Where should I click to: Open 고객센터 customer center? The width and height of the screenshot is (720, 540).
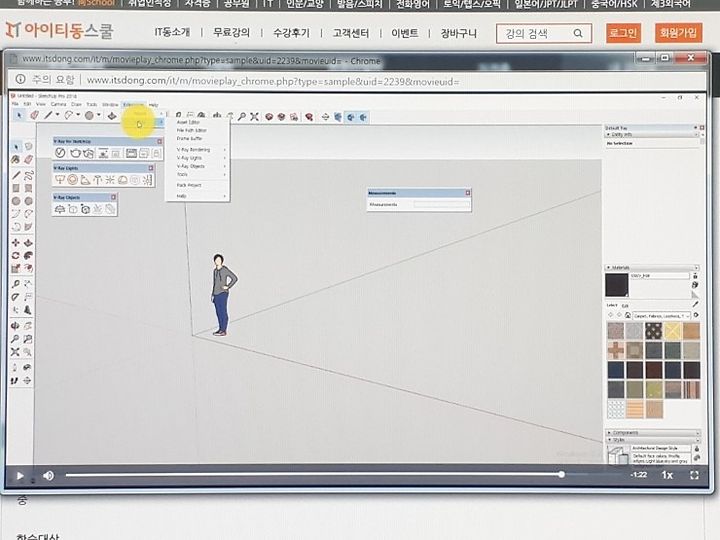click(x=350, y=33)
